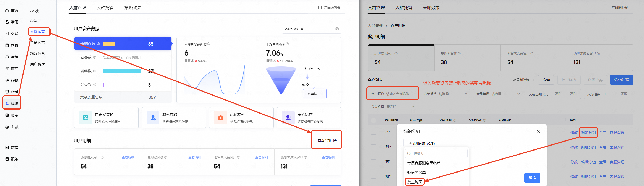Click search field in group dropdown
644x186 pixels.
(436, 153)
